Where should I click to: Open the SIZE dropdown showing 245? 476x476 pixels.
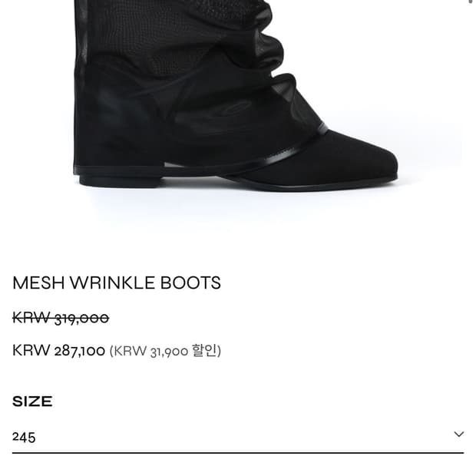(238, 437)
